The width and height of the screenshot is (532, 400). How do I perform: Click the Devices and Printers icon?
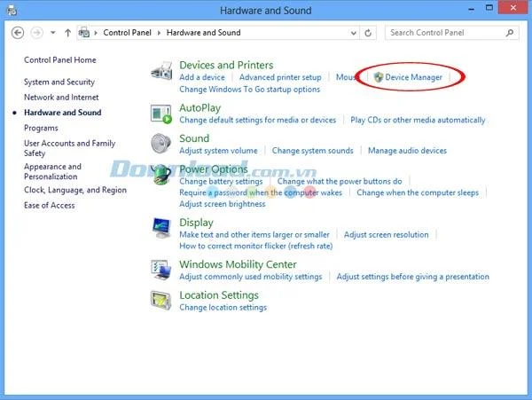click(161, 70)
